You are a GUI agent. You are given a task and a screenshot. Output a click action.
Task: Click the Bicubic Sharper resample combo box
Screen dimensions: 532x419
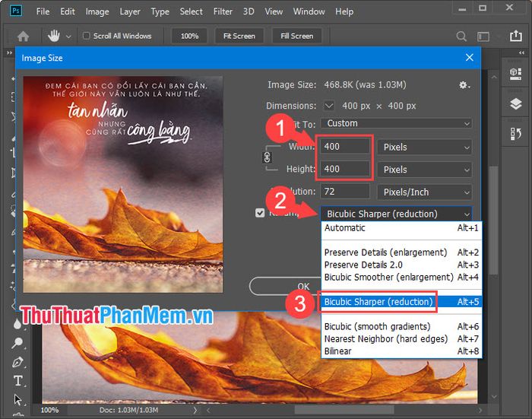[x=396, y=214]
